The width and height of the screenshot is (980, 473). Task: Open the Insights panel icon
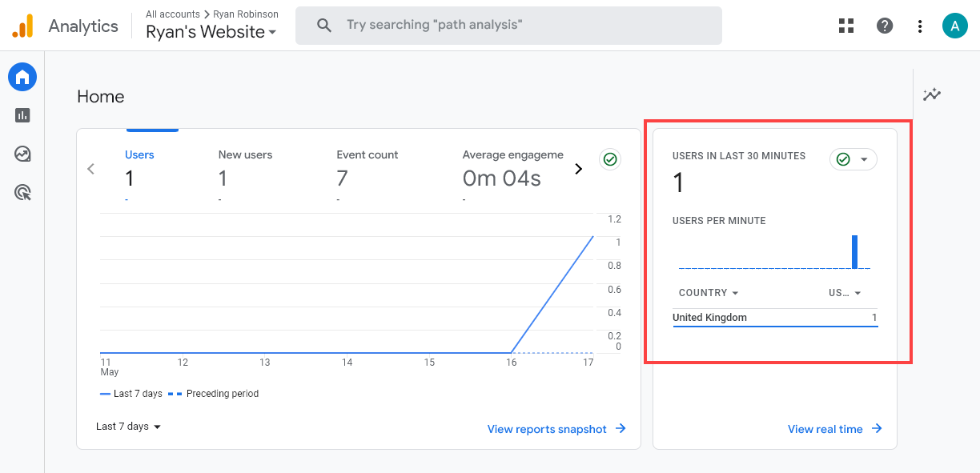click(x=931, y=94)
